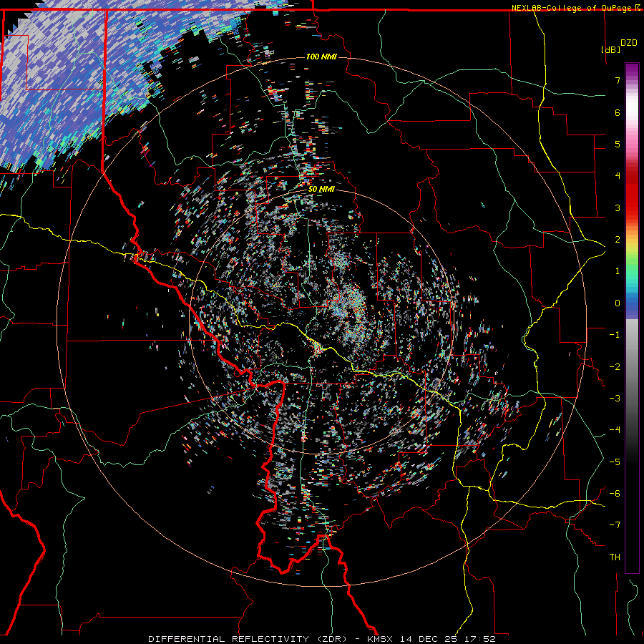
Task: Click the 5 value on the color scale
Action: (x=618, y=144)
